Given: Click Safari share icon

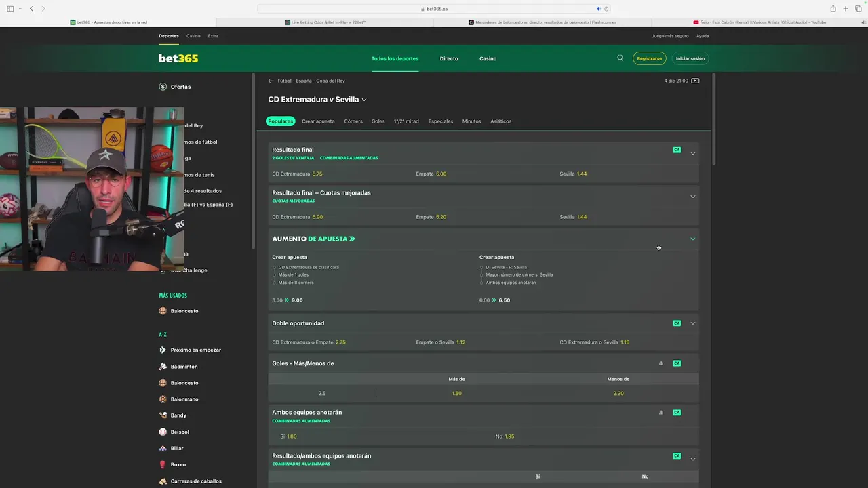Looking at the screenshot, I should 833,9.
